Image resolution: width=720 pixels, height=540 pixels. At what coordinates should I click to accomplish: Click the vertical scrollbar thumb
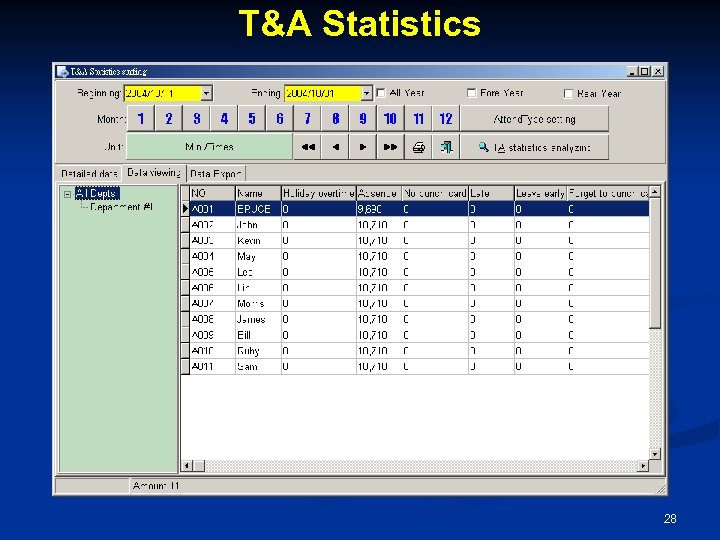(x=655, y=263)
